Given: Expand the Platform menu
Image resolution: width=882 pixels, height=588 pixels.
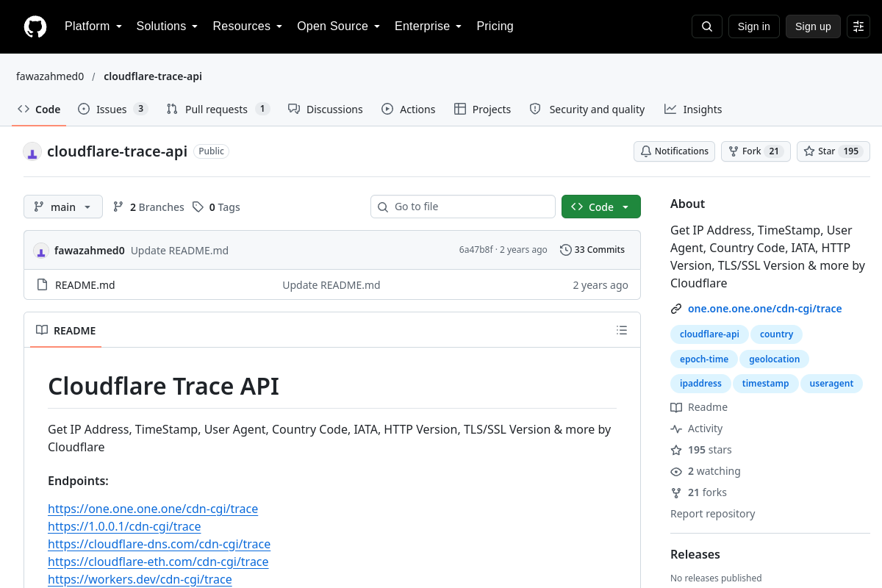Looking at the screenshot, I should coord(93,26).
